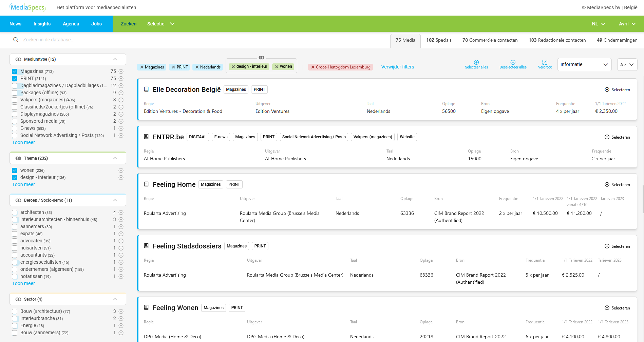Open the News menu item
644x342 pixels.
tap(15, 24)
